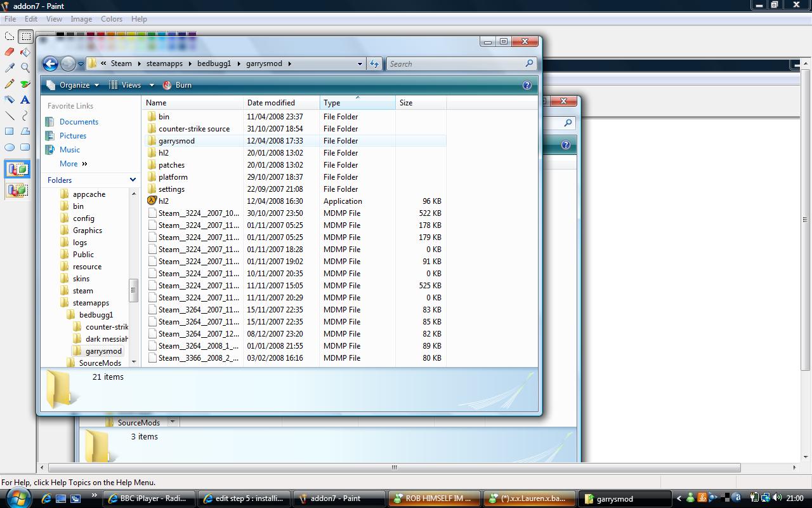Select the patches folder row
This screenshot has width=812, height=508.
tap(296, 165)
